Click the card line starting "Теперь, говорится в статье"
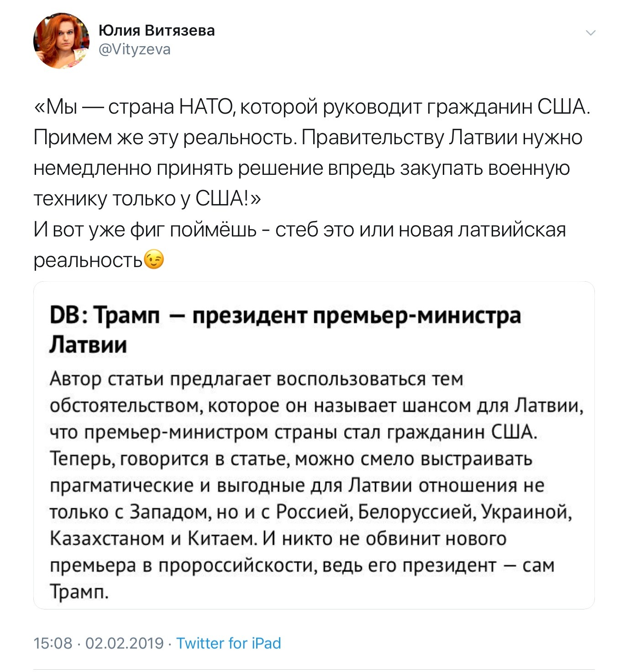The image size is (620, 672). 290,459
